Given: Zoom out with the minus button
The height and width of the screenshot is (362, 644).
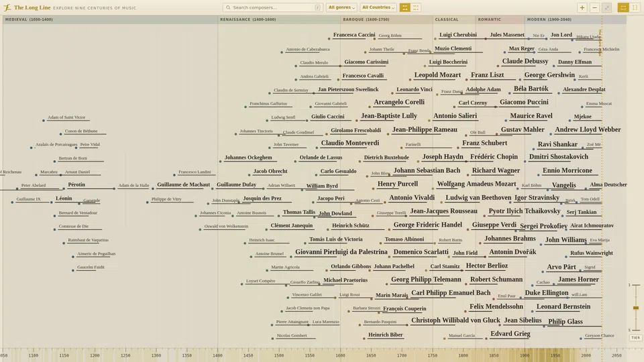Looking at the screenshot, I should click(594, 7).
